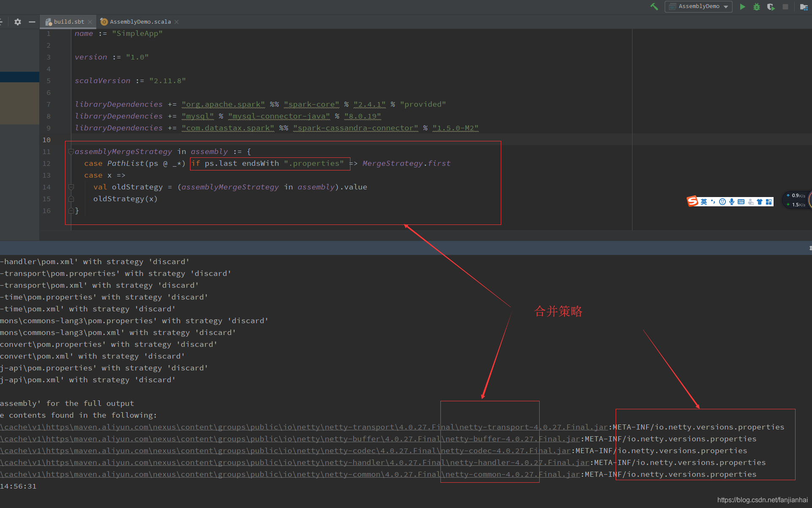The height and width of the screenshot is (508, 812).
Task: Toggle the punctuation mode on the Sogou bar
Action: [713, 202]
